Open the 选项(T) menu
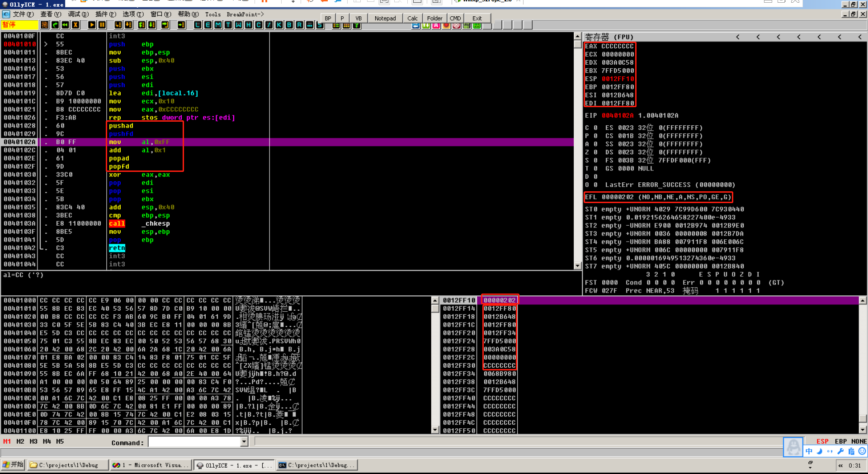The width and height of the screenshot is (868, 474). point(133,14)
